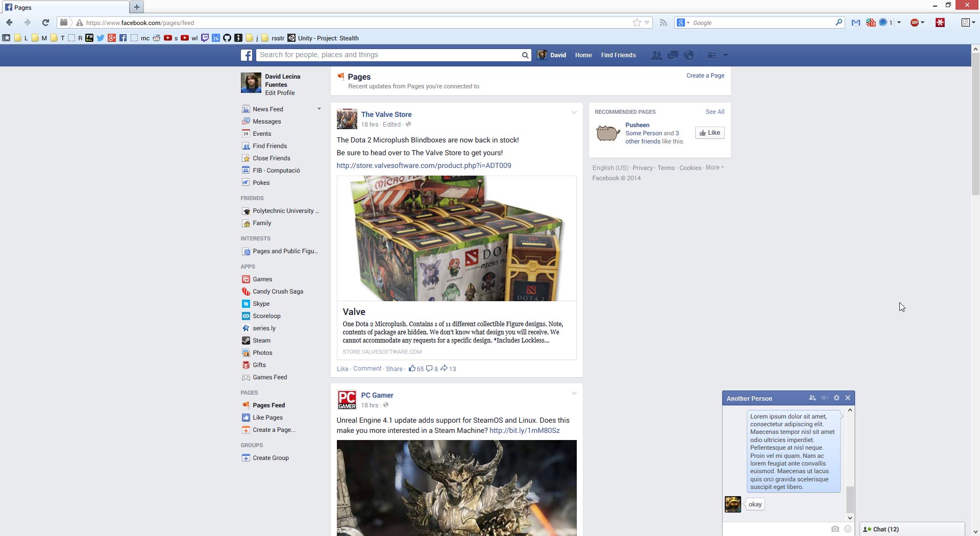This screenshot has width=980, height=536.
Task: Comment on The Valve Store post
Action: tap(367, 369)
